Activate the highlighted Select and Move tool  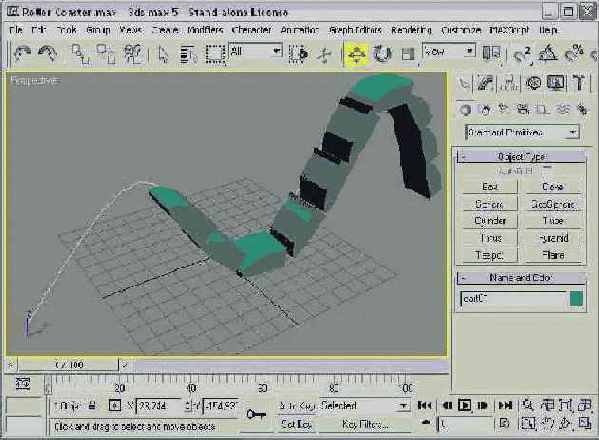coord(356,54)
